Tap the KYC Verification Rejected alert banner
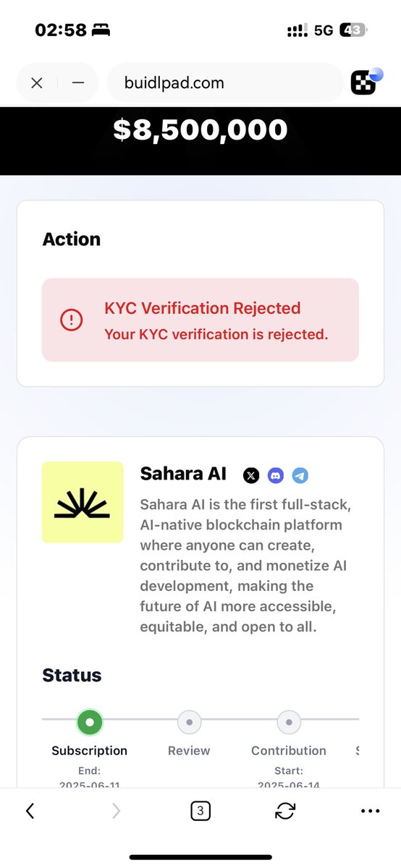 (x=200, y=320)
